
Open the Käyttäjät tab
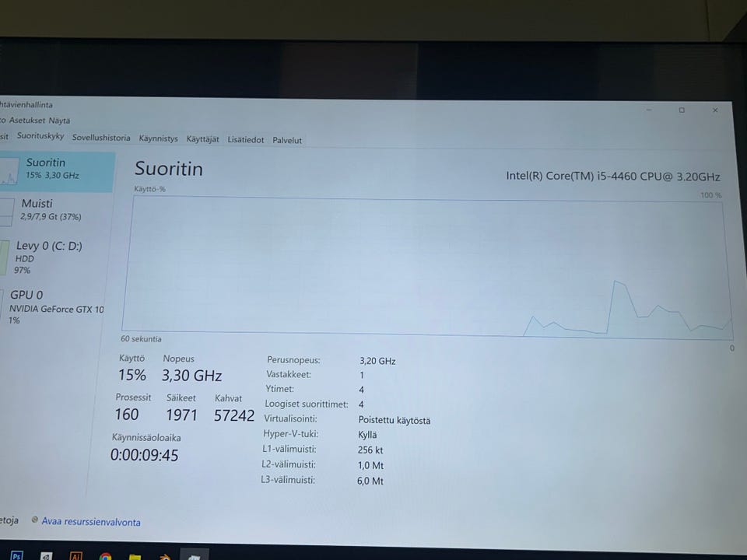click(202, 139)
